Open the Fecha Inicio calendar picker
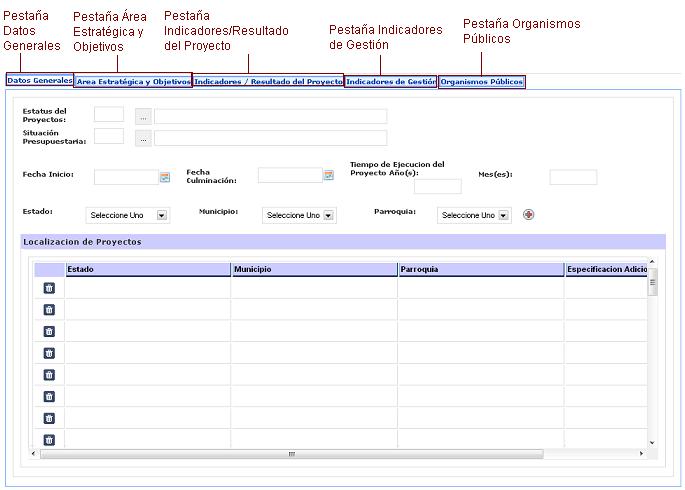The height and width of the screenshot is (490, 685). [x=165, y=177]
